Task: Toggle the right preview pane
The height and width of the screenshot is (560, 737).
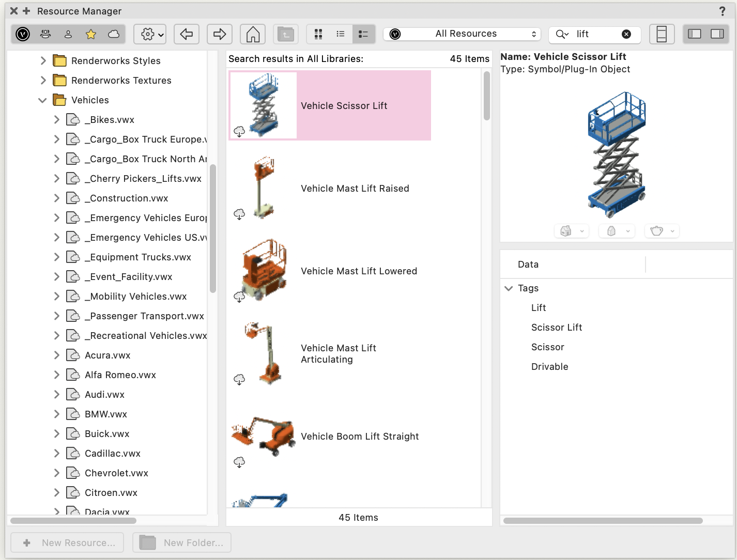Action: [x=717, y=34]
